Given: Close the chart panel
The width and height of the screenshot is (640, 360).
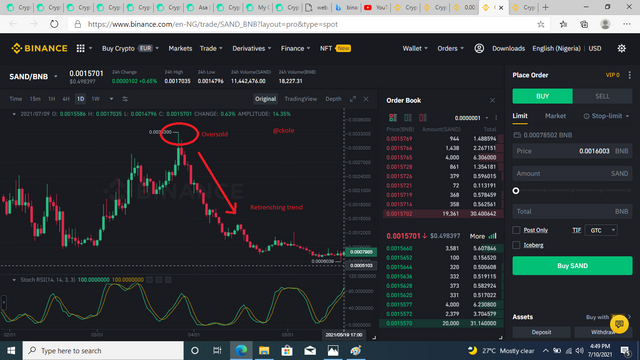Looking at the screenshot, I should pyautogui.click(x=366, y=99).
